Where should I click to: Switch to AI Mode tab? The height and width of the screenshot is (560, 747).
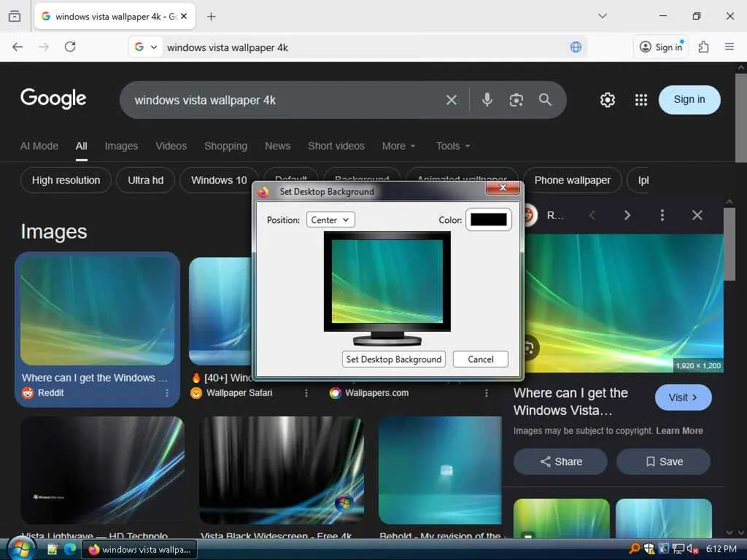[x=39, y=146]
